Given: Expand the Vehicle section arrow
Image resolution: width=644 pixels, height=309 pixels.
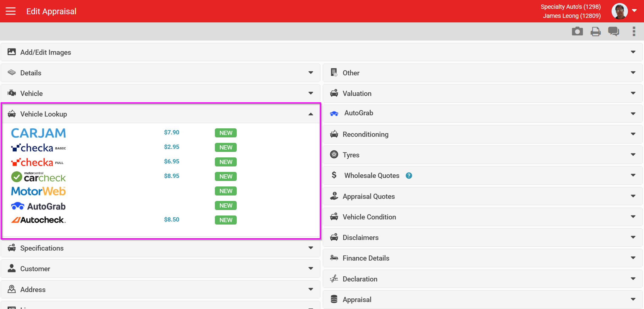Looking at the screenshot, I should (x=311, y=93).
